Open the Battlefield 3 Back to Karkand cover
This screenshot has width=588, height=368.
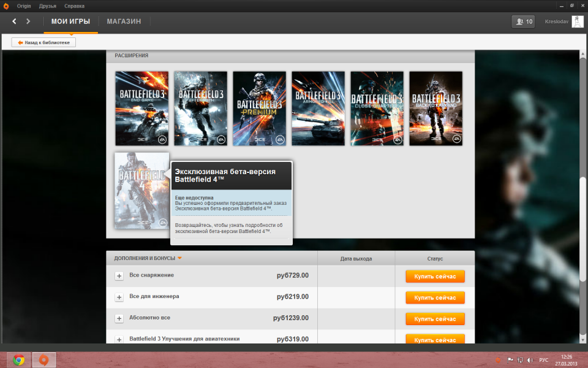(x=435, y=109)
